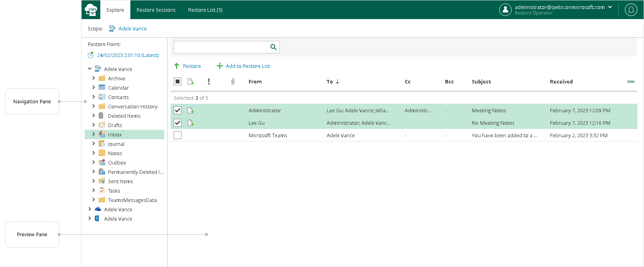Screen dimensions: 644x267
Task: Uncheck the Administrator Meeting Notes email
Action: [x=178, y=111]
